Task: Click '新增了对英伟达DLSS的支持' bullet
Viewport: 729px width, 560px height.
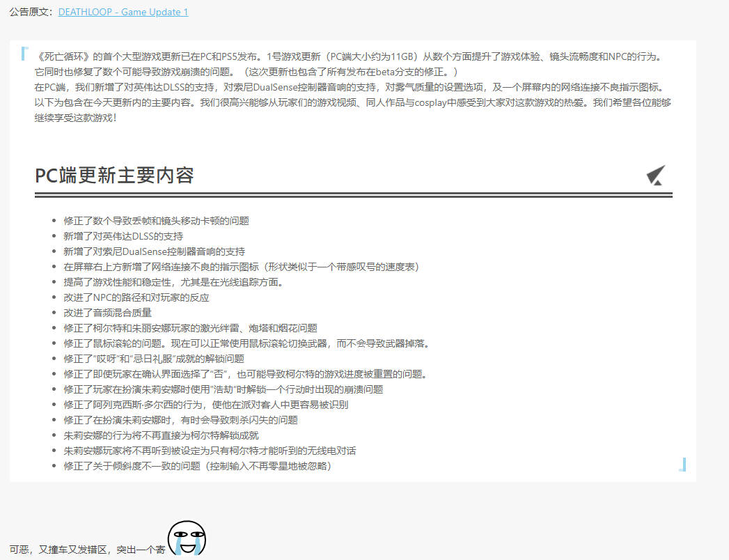Action: [x=123, y=236]
